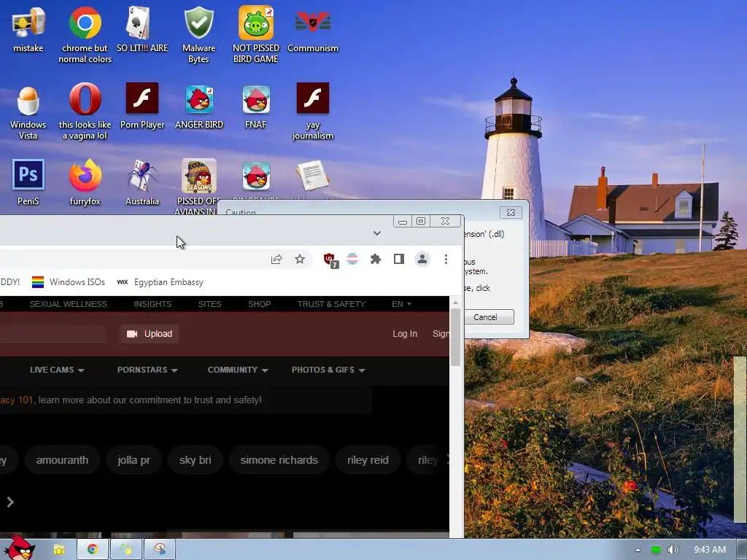
Task: Open the SITES top nav item
Action: pos(209,304)
